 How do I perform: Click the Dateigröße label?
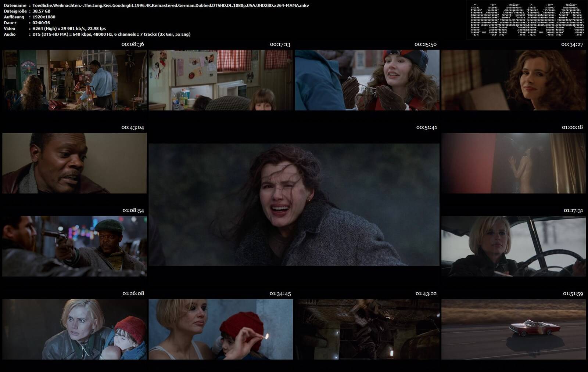pos(15,11)
